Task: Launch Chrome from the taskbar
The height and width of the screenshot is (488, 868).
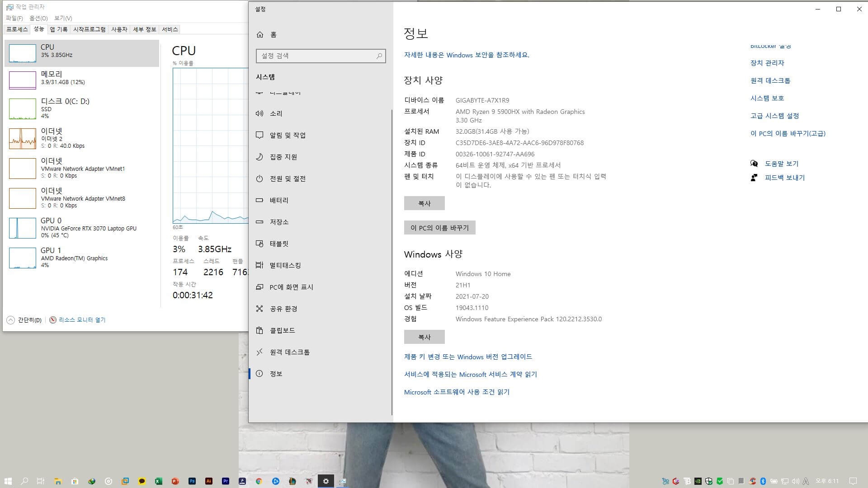Action: pos(259,481)
